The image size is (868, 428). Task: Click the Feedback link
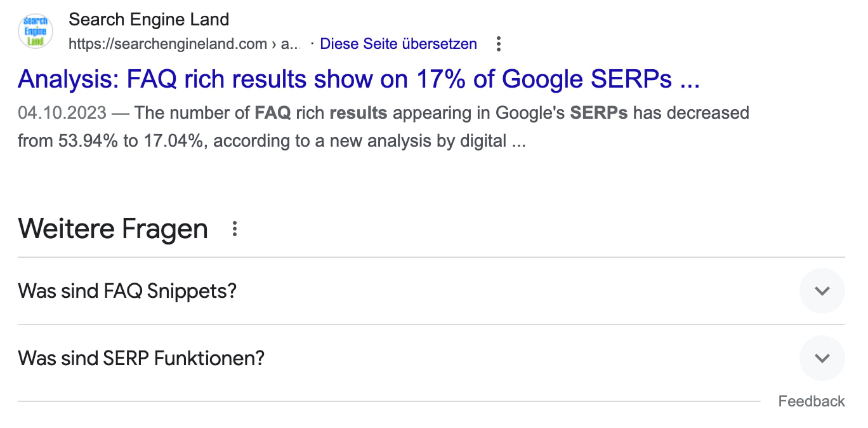point(812,401)
